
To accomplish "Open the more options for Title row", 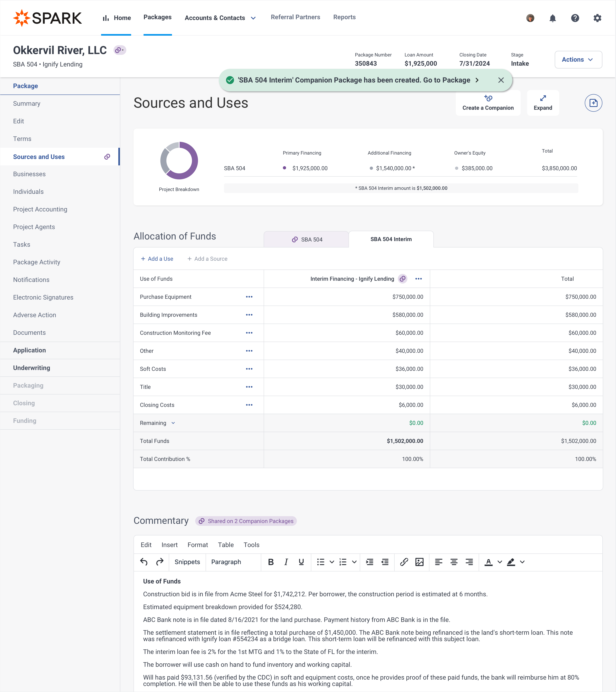I will (249, 387).
